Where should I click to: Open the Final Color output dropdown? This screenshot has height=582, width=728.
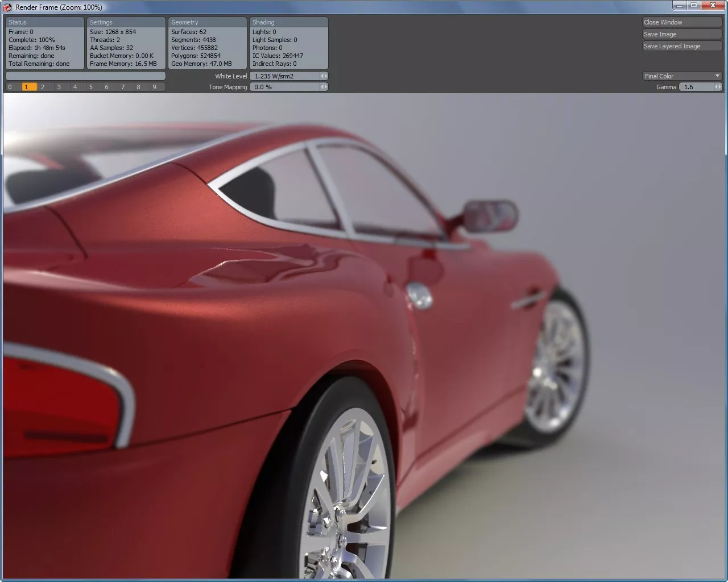pos(681,76)
